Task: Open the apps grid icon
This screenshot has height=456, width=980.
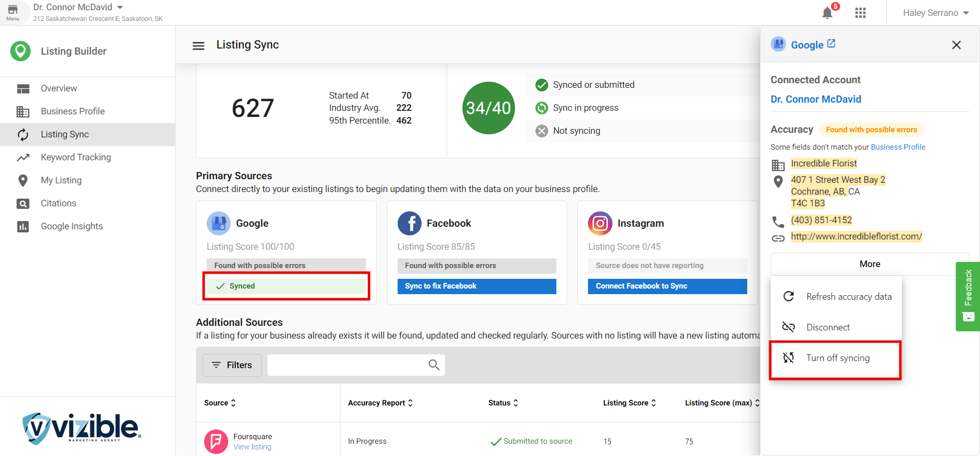Action: (x=861, y=13)
